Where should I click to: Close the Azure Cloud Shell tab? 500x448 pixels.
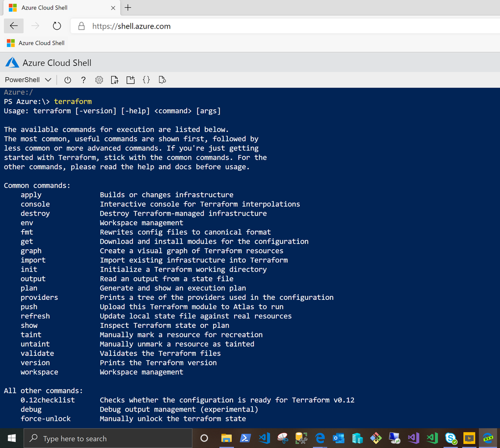point(113,8)
